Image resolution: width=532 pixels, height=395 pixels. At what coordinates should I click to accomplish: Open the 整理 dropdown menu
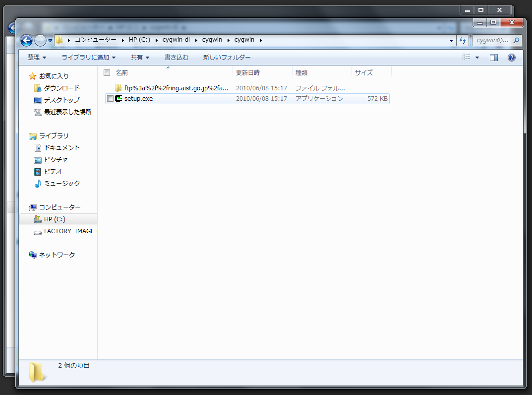pyautogui.click(x=37, y=58)
